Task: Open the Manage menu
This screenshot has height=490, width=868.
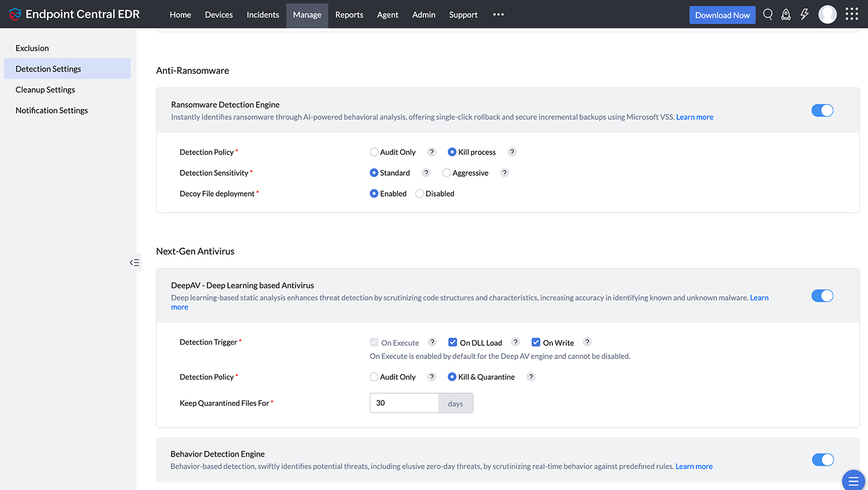Action: pyautogui.click(x=307, y=15)
